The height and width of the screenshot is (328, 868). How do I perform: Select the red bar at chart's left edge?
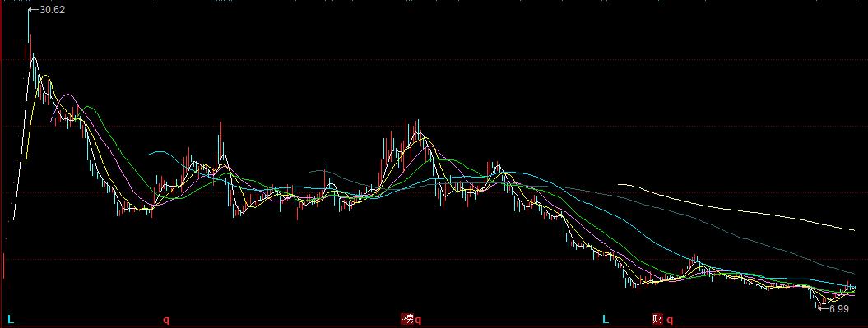coord(4,266)
